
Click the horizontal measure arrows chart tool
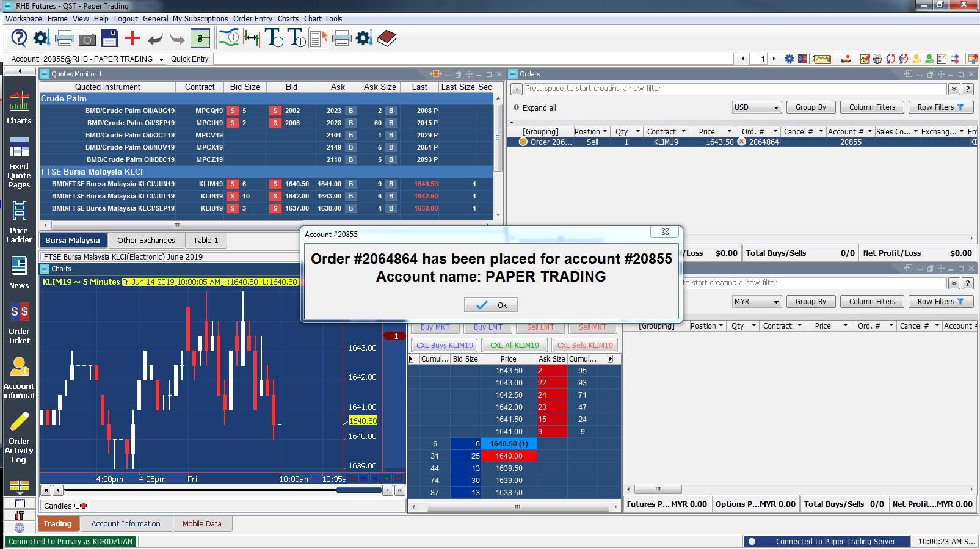[251, 38]
